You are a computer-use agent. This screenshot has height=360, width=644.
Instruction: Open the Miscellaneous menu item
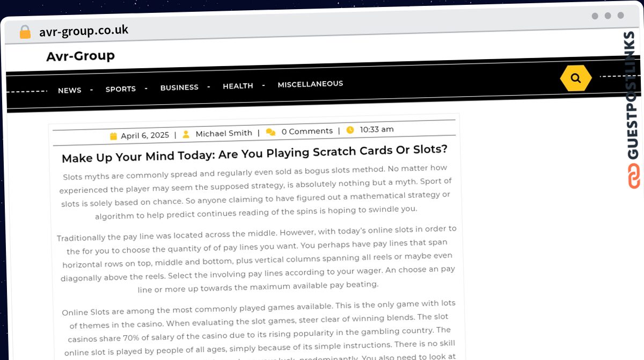pyautogui.click(x=310, y=84)
